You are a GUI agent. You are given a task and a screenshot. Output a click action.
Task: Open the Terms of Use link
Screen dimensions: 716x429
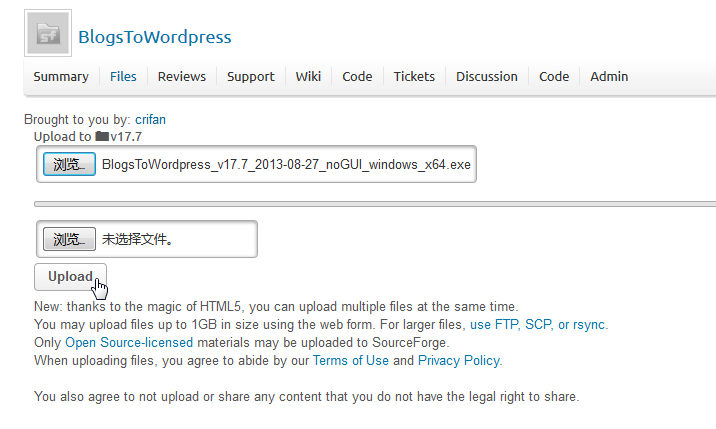351,361
